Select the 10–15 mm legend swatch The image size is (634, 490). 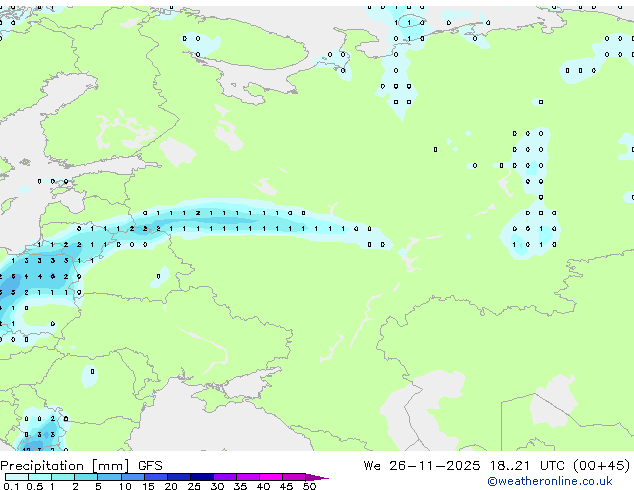point(132,477)
